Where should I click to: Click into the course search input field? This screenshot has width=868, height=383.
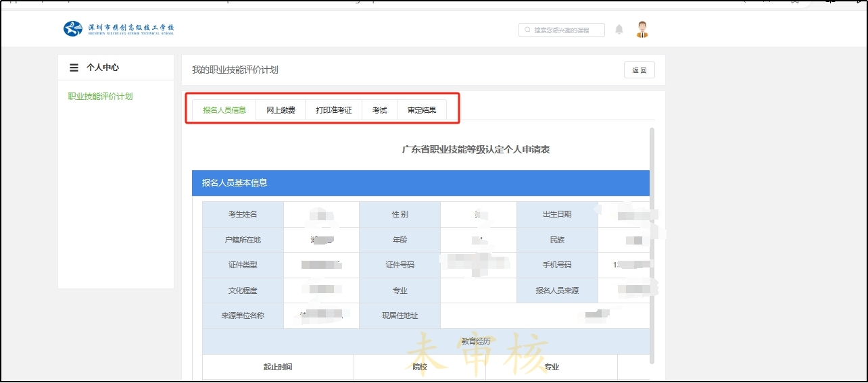pyautogui.click(x=566, y=30)
